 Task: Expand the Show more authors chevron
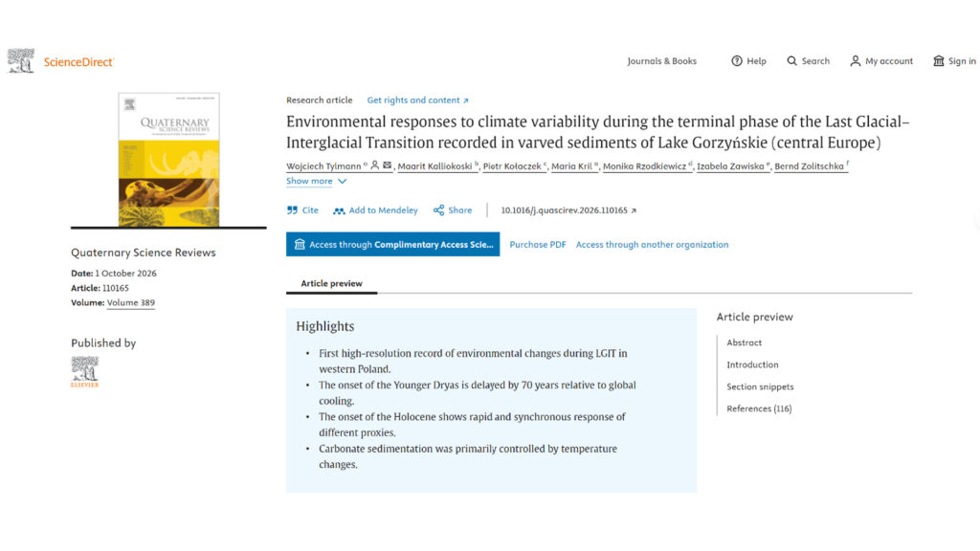pos(342,181)
